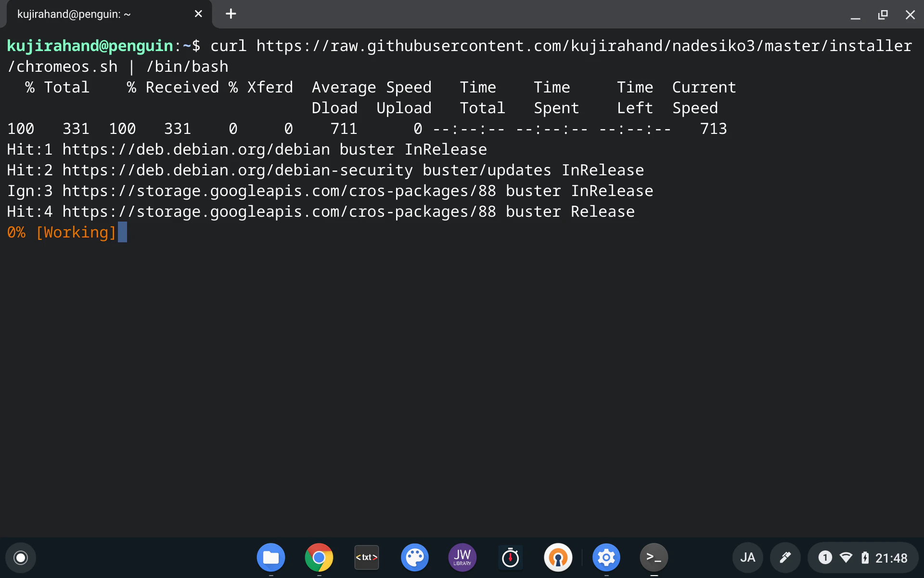Switch the JA input method indicator
This screenshot has width=924, height=578.
coord(747,558)
